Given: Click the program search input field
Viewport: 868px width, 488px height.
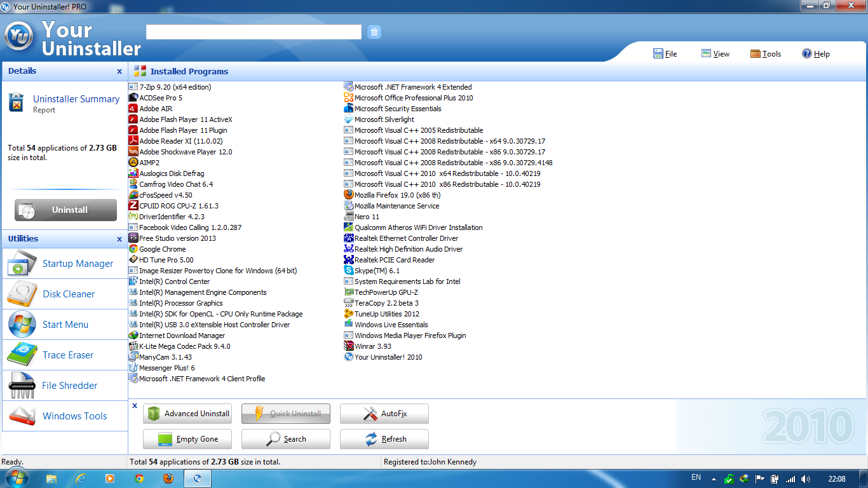Looking at the screenshot, I should pyautogui.click(x=254, y=32).
